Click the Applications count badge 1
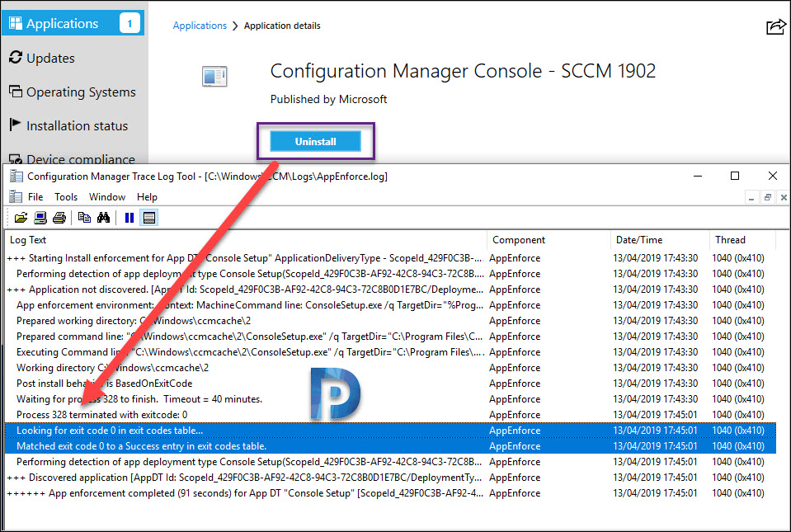This screenshot has height=532, width=791. (x=129, y=23)
